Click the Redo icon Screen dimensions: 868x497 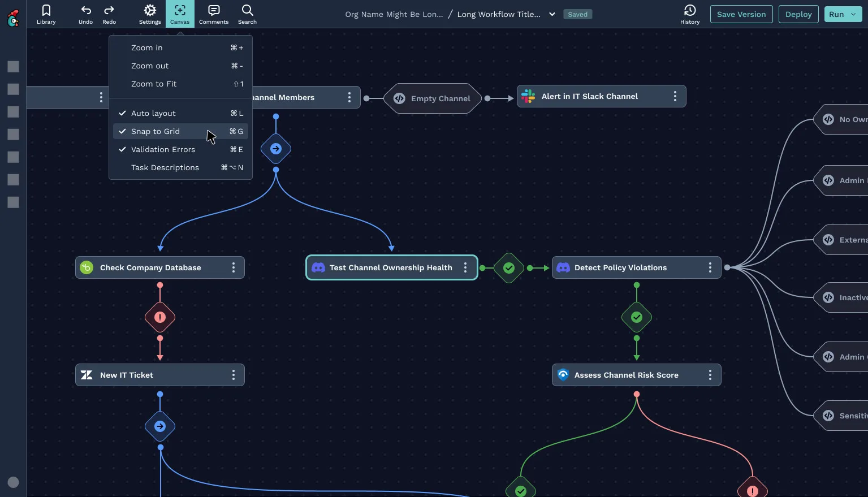[109, 14]
